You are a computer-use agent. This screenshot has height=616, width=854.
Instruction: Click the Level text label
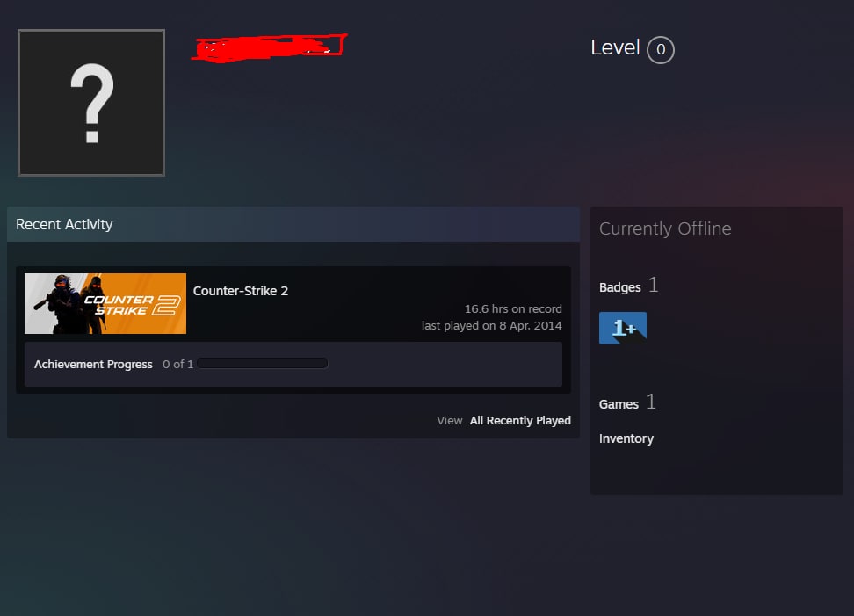pos(615,47)
